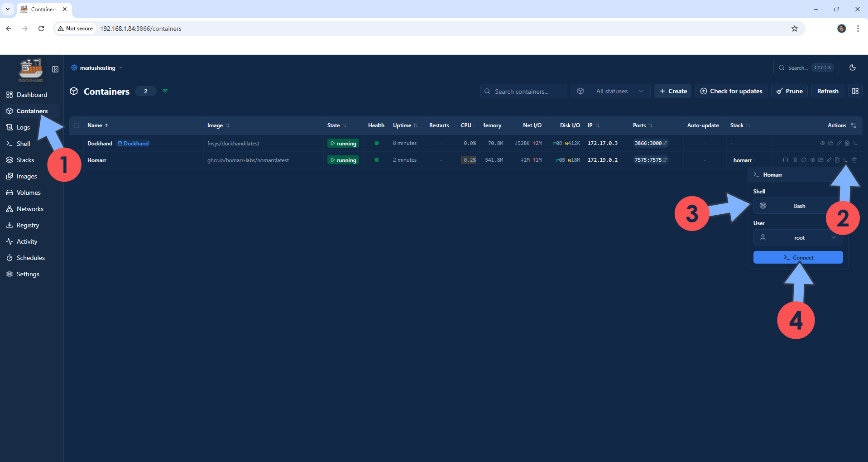View logs of the Dockhand container
The height and width of the screenshot is (462, 868).
847,143
